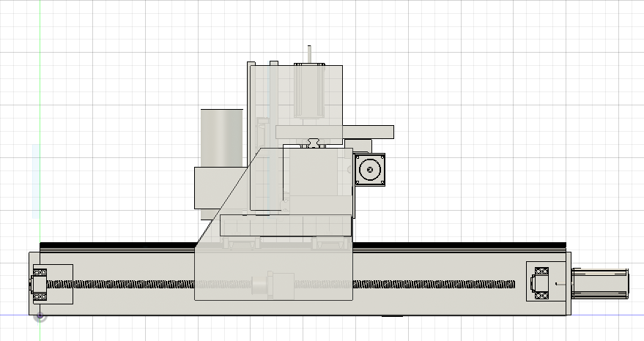Click the small foot beneath the base
Viewport: 644px width, 341px height.
[x=393, y=317]
